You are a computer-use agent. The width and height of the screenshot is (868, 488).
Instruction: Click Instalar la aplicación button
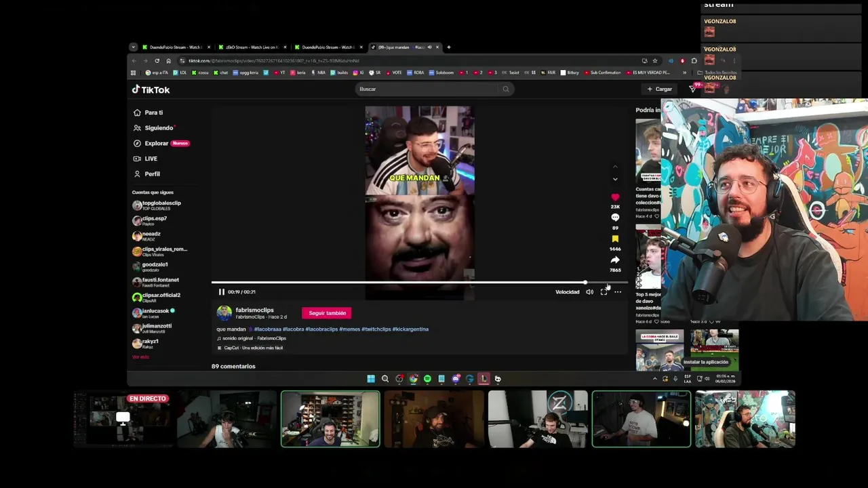[x=705, y=362]
